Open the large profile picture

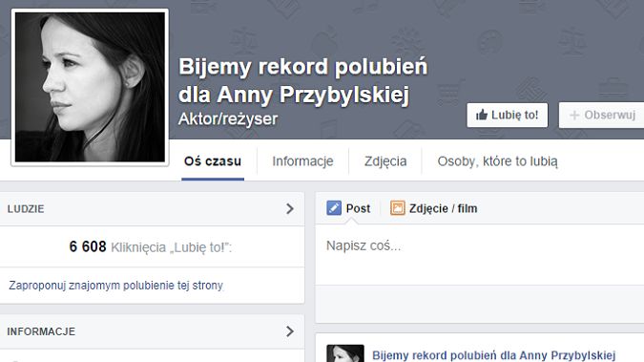click(90, 87)
